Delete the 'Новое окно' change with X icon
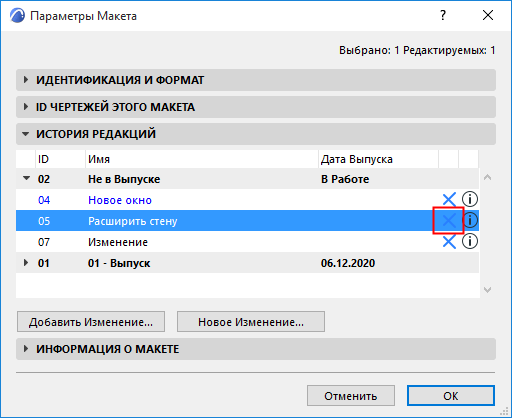This screenshot has width=512, height=418. 449,200
